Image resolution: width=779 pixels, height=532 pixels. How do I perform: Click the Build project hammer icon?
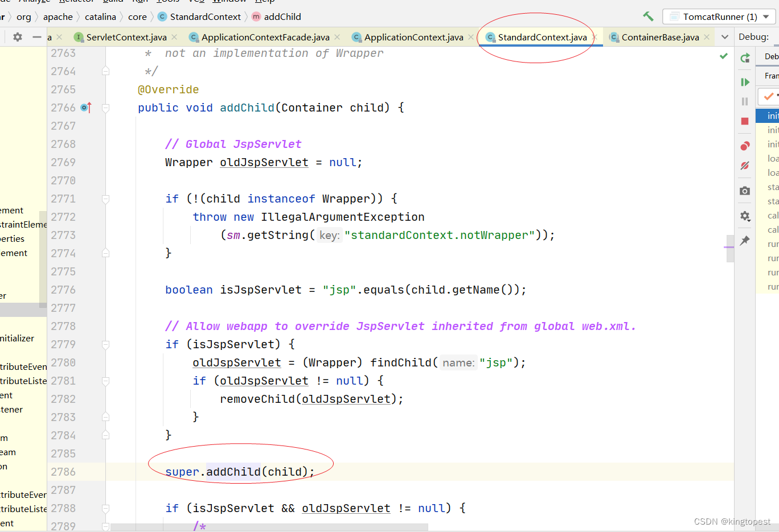(648, 17)
